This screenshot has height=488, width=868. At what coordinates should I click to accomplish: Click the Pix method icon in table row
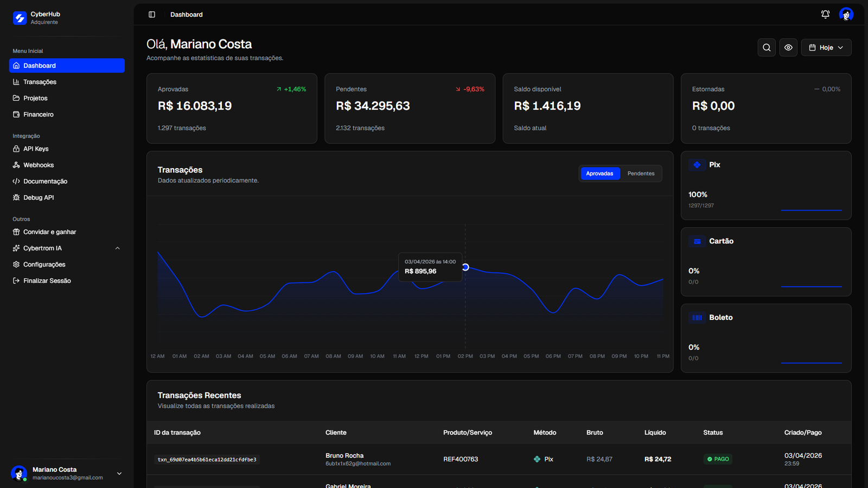tap(537, 459)
